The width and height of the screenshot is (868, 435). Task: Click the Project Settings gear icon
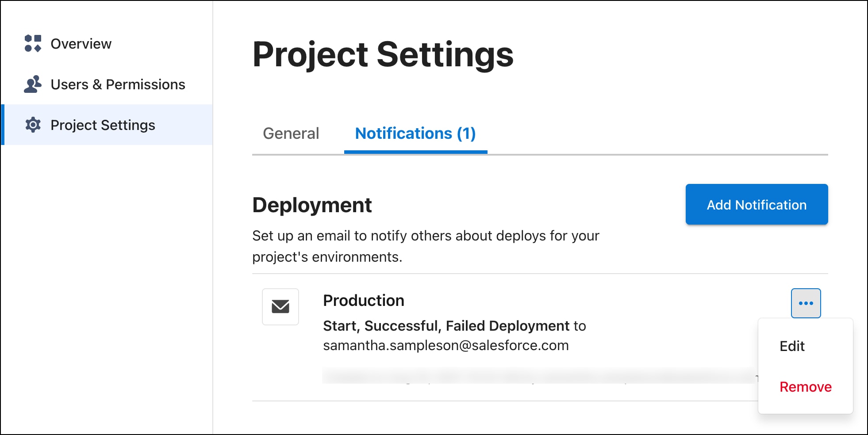point(33,125)
